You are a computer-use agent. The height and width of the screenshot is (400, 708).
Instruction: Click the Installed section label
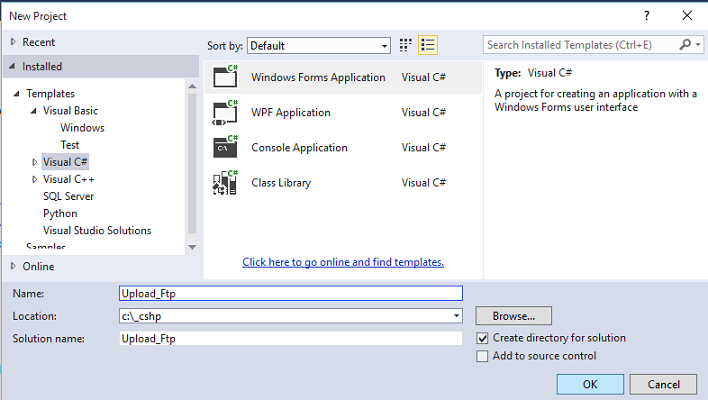(x=42, y=66)
